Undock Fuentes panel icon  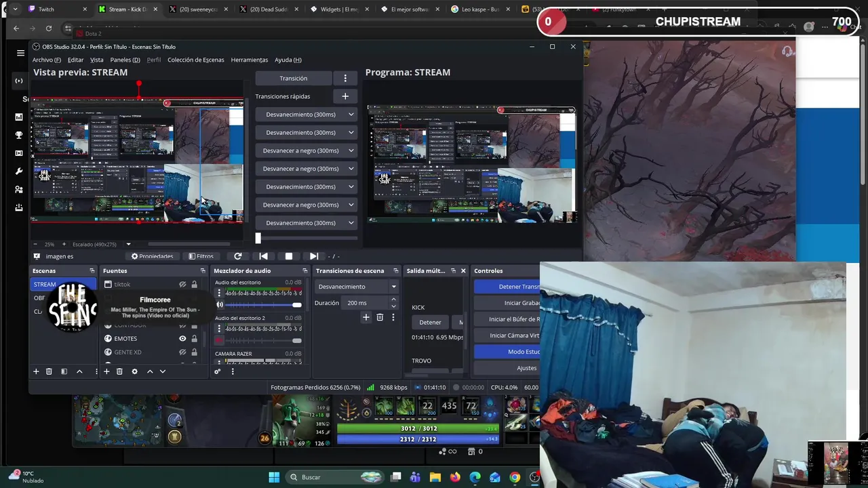tap(203, 270)
